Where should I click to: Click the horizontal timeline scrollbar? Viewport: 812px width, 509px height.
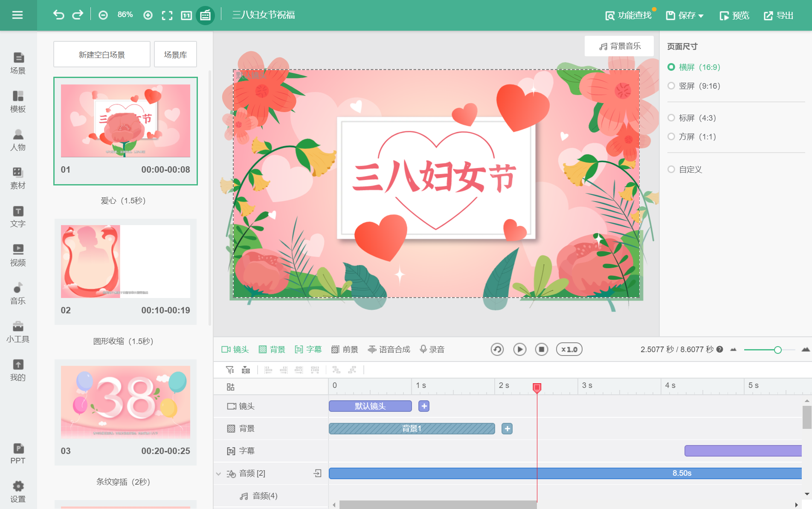(x=438, y=505)
